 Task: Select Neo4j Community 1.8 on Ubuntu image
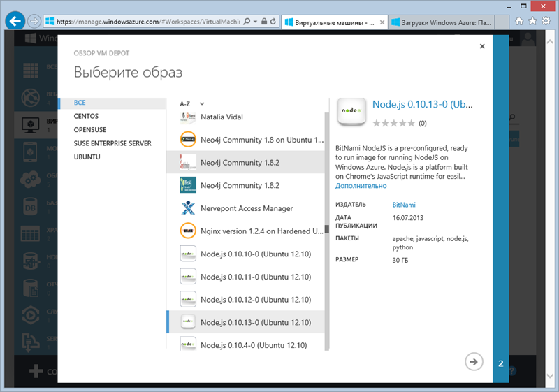coord(246,140)
